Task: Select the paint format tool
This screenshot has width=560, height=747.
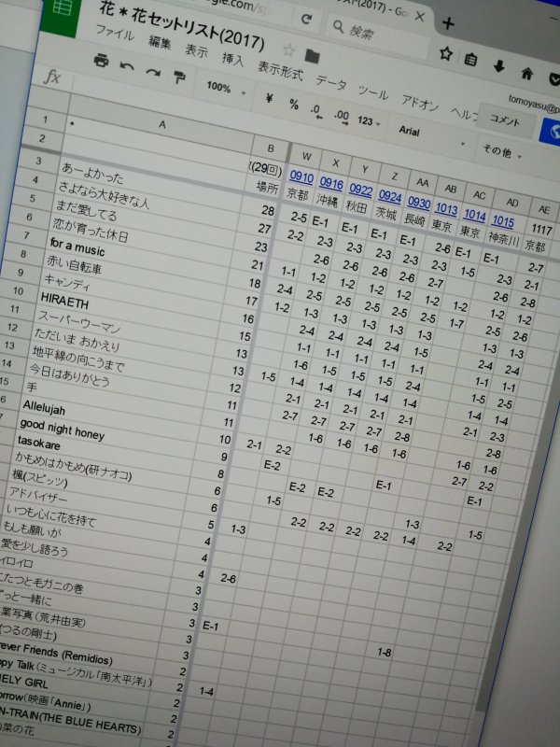Action: pos(179,78)
